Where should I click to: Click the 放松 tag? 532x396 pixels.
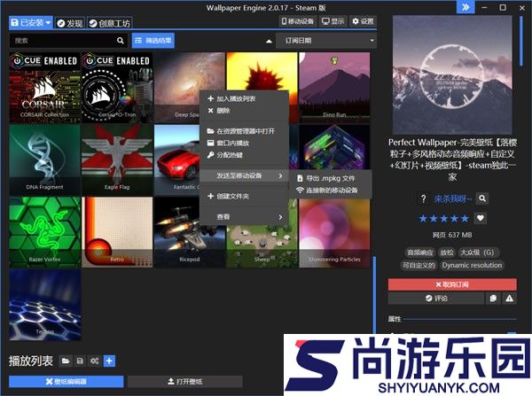pyautogui.click(x=447, y=252)
